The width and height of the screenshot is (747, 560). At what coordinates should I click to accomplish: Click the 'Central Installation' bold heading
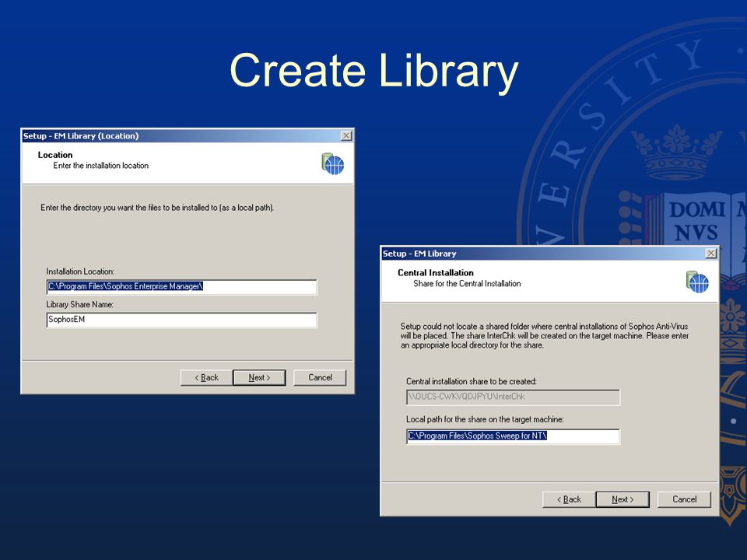click(x=436, y=273)
